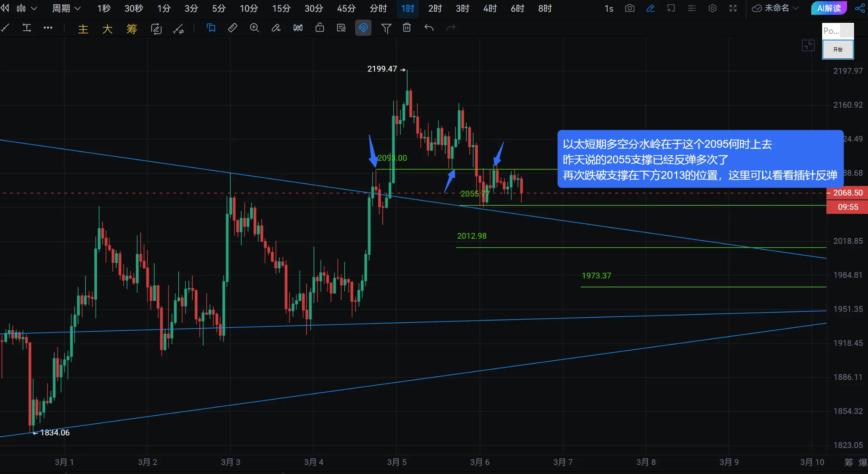Switch to the 15分 timeframe

click(x=281, y=8)
